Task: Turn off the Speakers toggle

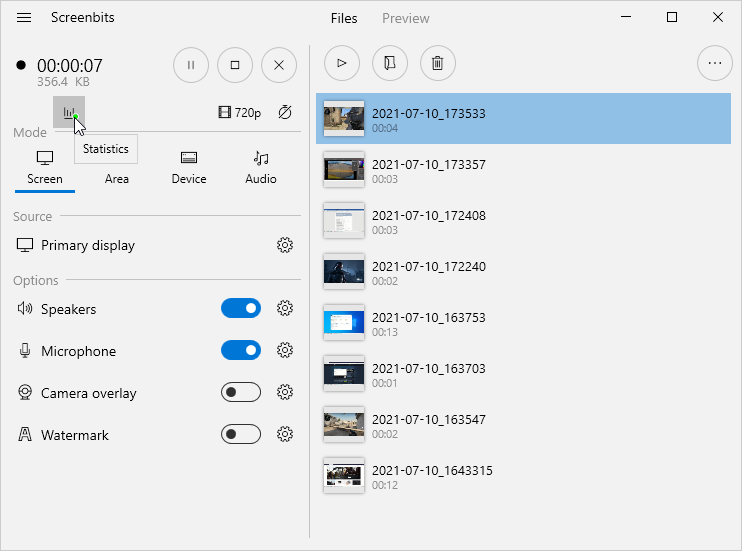Action: (241, 309)
